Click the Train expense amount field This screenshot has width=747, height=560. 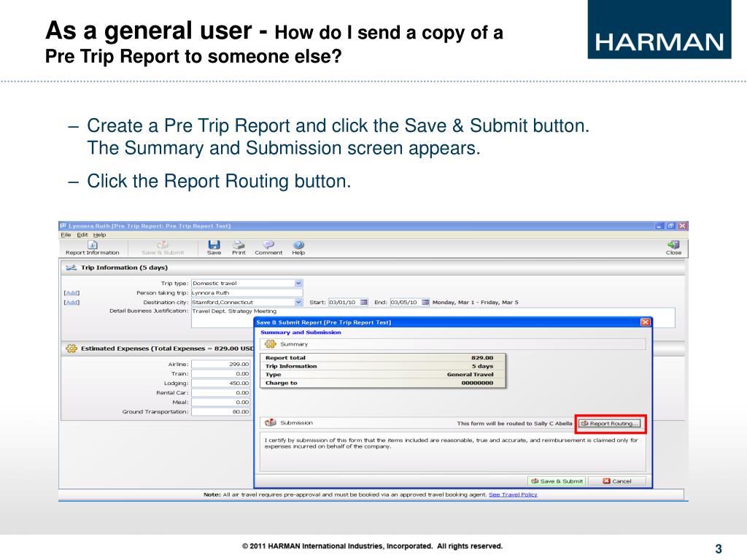coord(220,374)
